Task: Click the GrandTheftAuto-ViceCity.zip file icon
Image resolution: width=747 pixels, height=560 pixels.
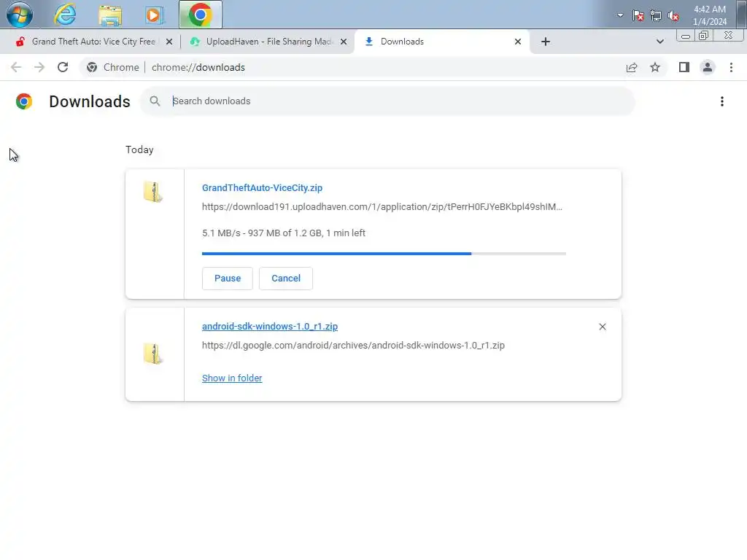Action: 153,192
